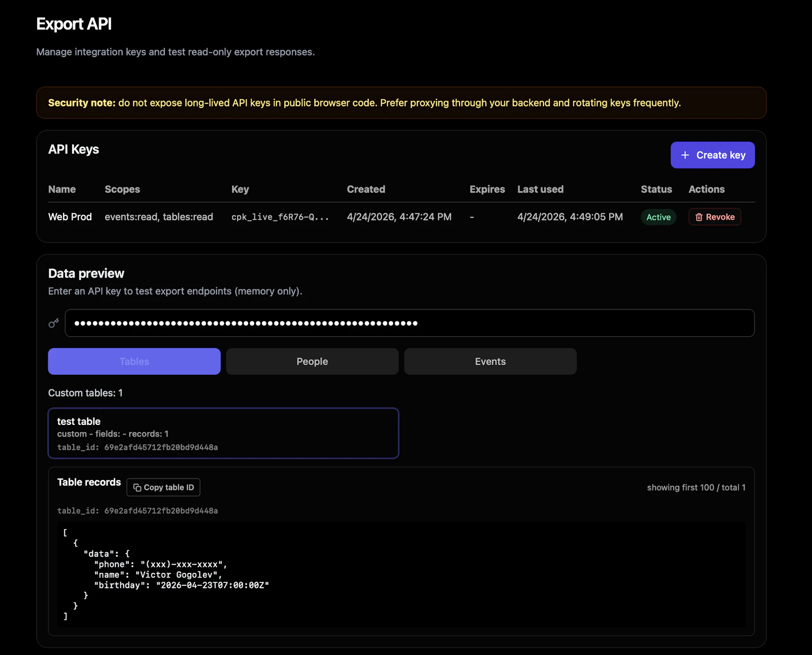Click the Actions column header
Viewport: 812px width, 655px height.
click(x=706, y=189)
